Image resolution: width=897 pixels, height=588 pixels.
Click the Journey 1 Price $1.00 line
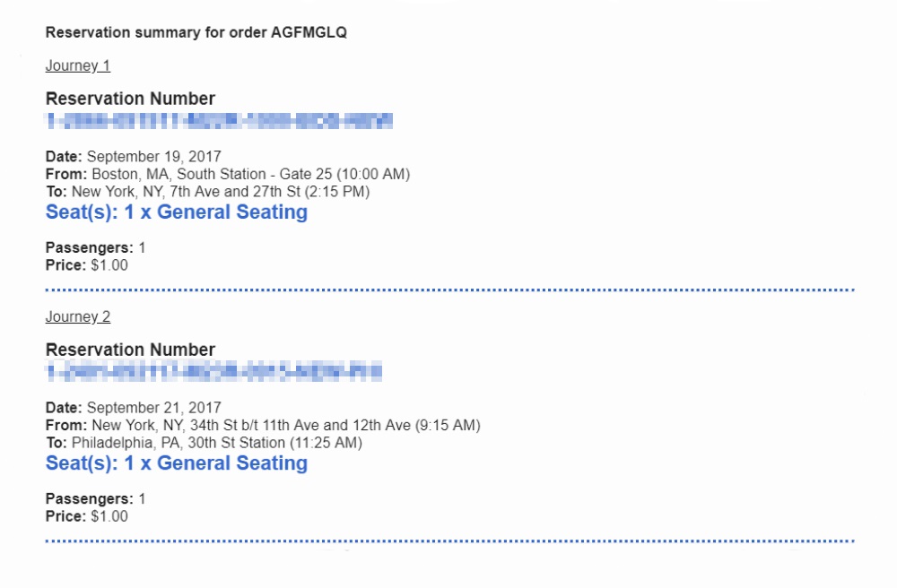[x=87, y=265]
